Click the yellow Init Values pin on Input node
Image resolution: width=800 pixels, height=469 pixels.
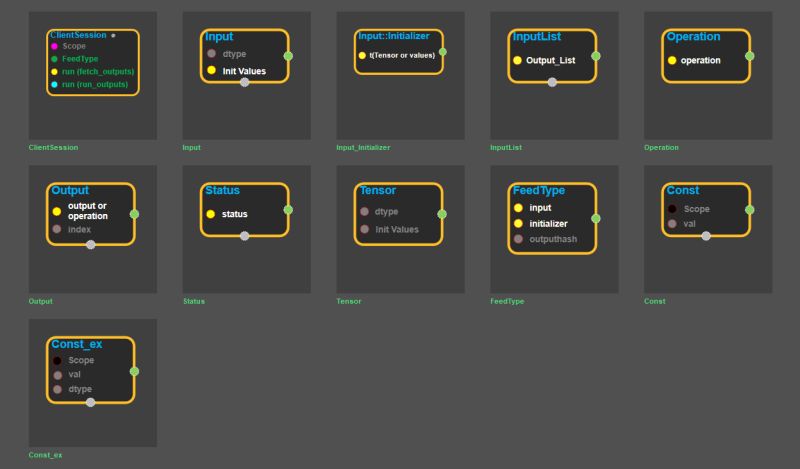click(211, 70)
